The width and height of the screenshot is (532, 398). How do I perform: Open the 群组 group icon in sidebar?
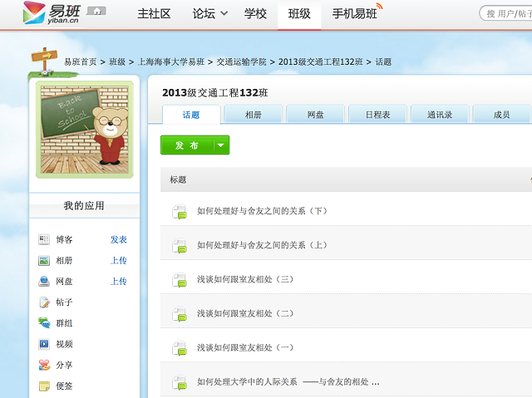coord(44,323)
